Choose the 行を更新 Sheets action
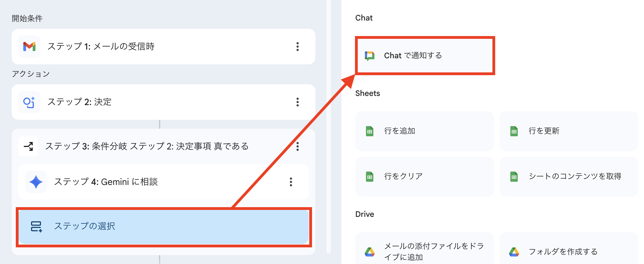644x264 pixels. (569, 131)
